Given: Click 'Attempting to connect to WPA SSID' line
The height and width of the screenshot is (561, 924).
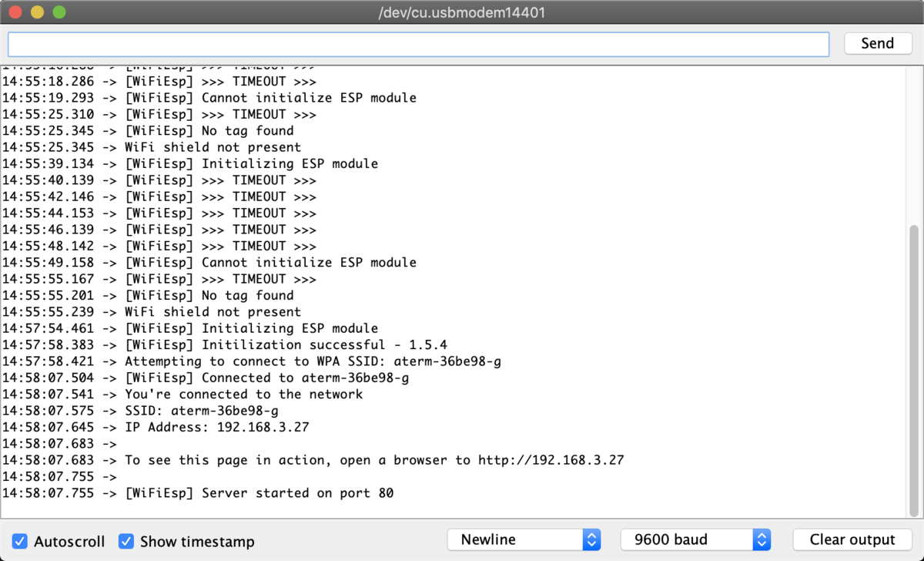Looking at the screenshot, I should tap(252, 361).
